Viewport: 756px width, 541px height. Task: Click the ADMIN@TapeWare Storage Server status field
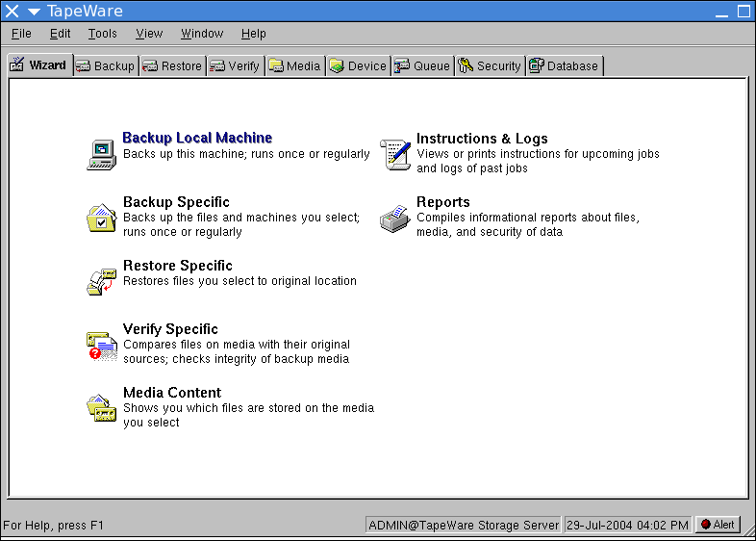464,525
